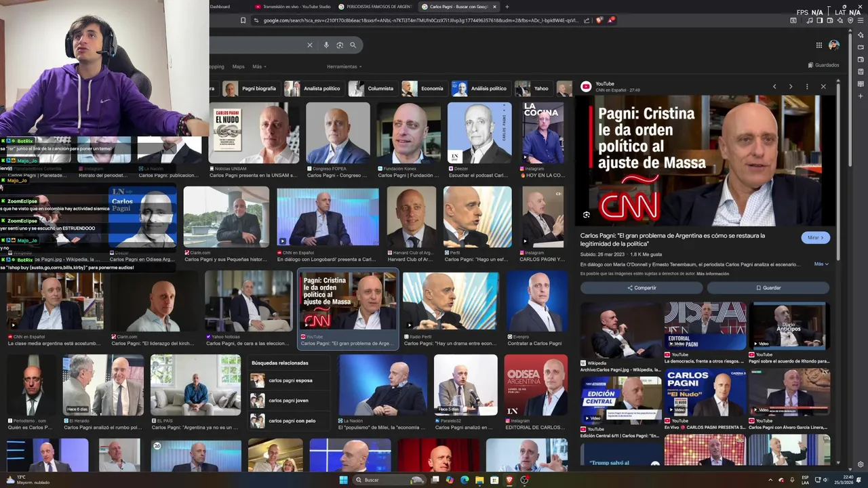Click the Mirar watch button
Image resolution: width=868 pixels, height=488 pixels.
point(815,238)
